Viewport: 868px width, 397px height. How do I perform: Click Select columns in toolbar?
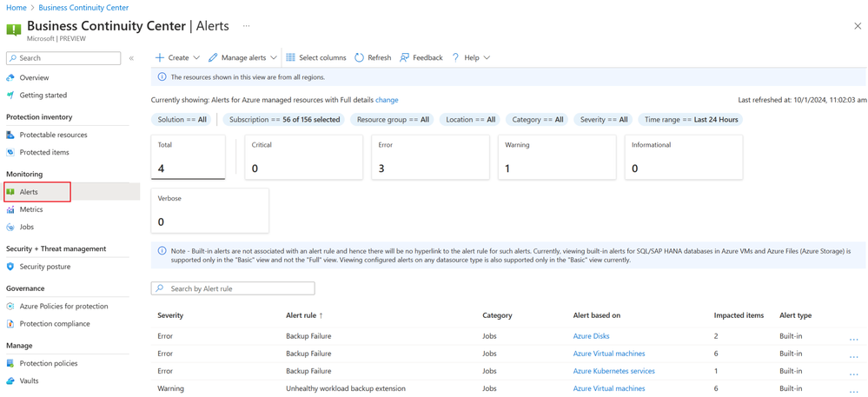[316, 57]
